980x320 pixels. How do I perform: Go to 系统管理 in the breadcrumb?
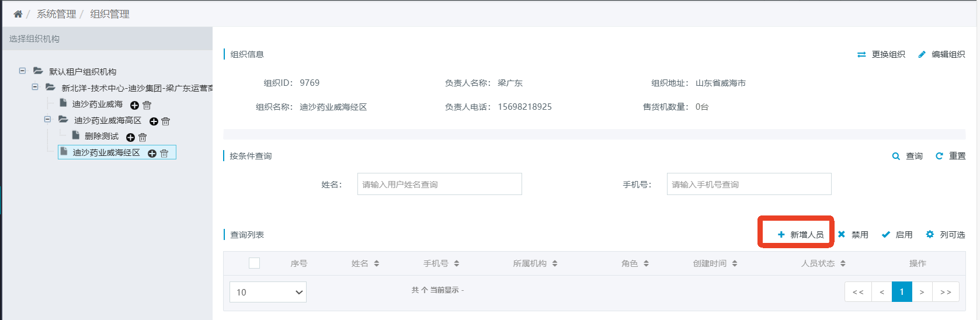[57, 14]
